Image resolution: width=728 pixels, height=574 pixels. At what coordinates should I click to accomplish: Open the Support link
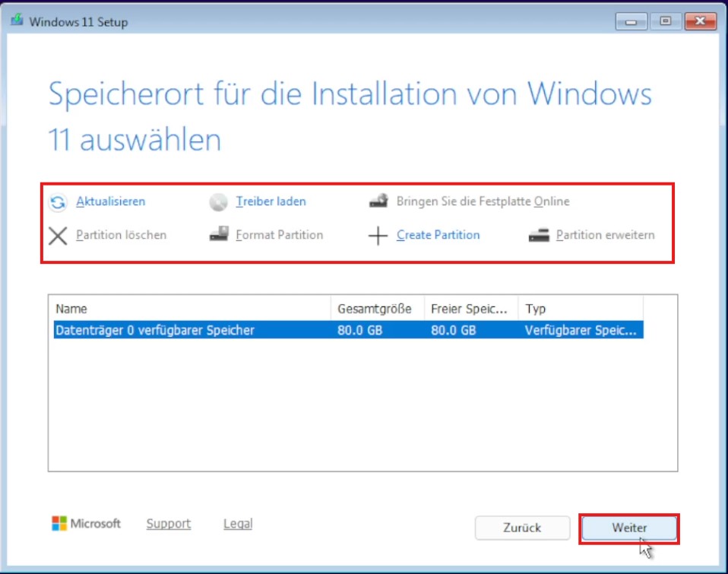point(169,523)
